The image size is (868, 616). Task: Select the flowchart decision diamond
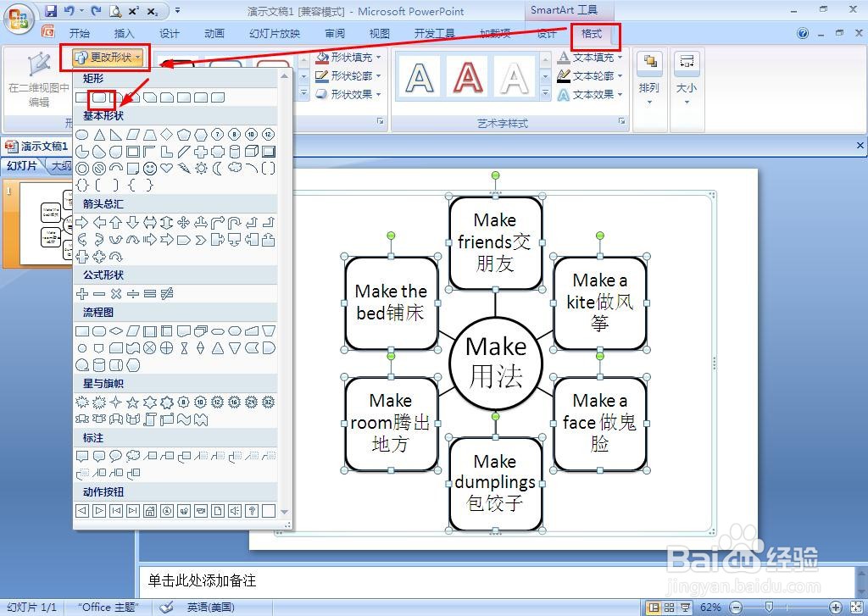pos(115,331)
